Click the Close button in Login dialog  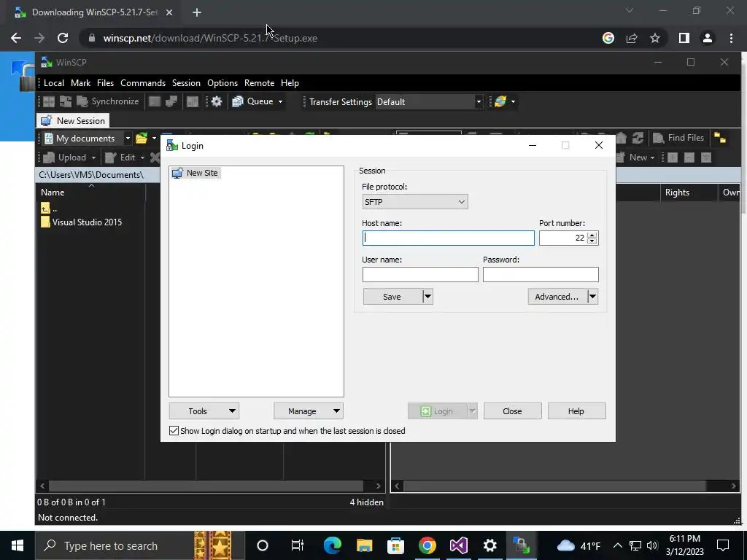(x=513, y=411)
